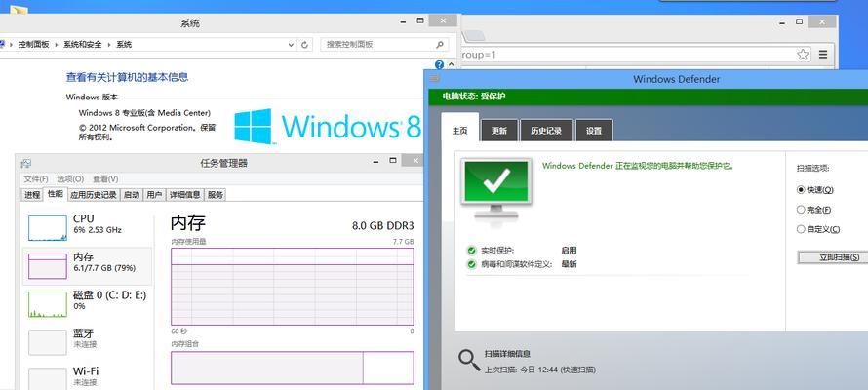The width and height of the screenshot is (868, 390).
Task: Click the green protected monitor icon
Action: point(496,190)
